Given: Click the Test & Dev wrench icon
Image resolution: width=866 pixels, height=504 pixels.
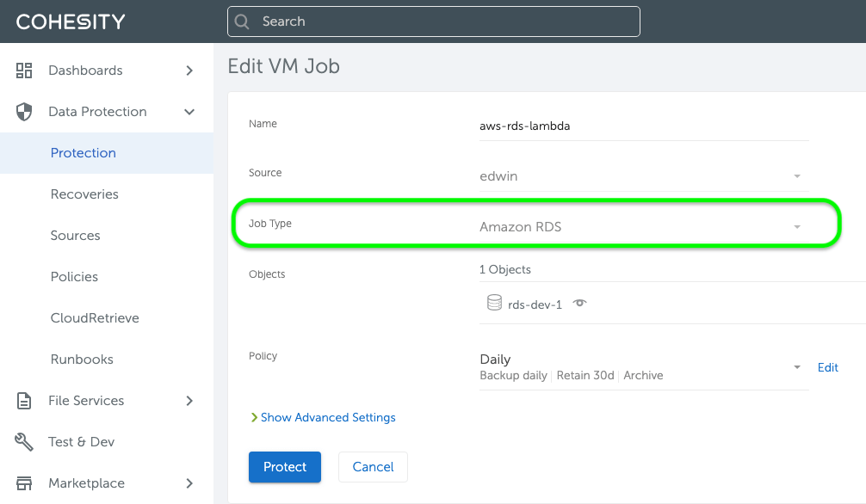Looking at the screenshot, I should tap(24, 442).
